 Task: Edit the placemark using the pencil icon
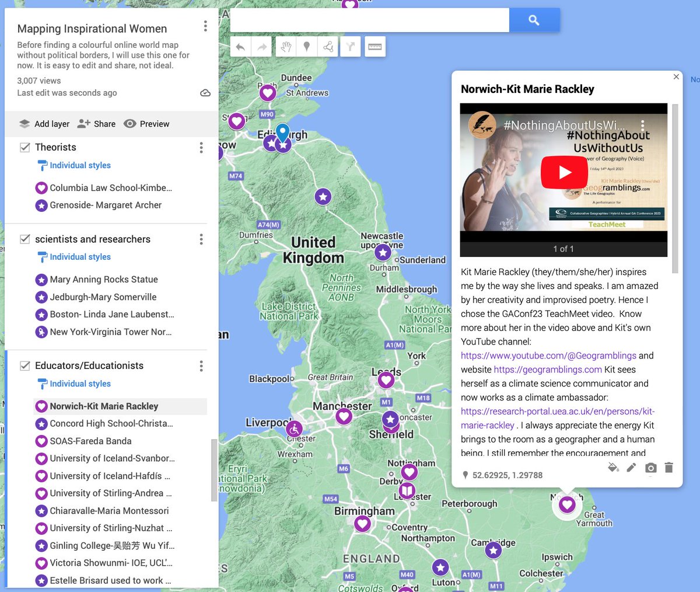tap(631, 468)
